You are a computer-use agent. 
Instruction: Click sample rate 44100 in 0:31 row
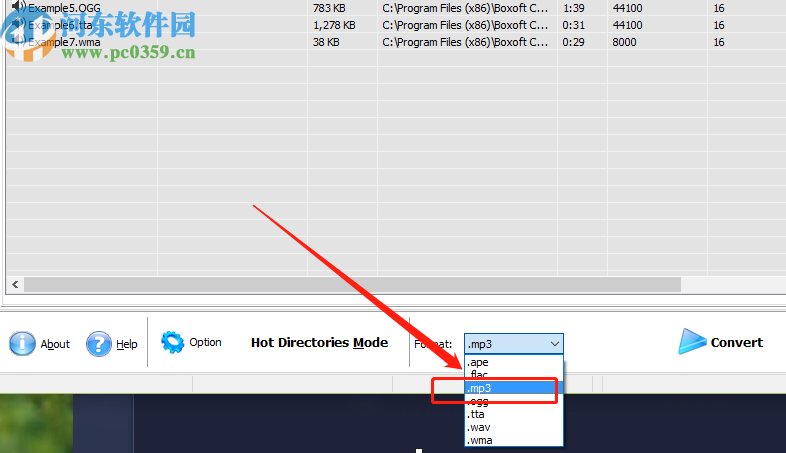pos(628,25)
